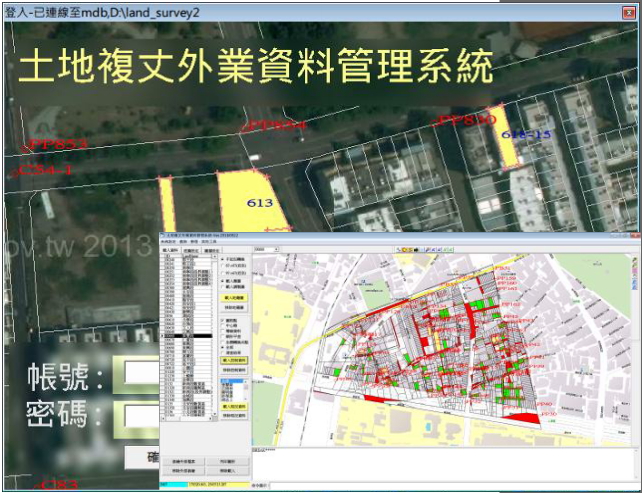Screen dimensions: 642x493
Task: Toggle the first checkbox in the layer checkbox group
Action: coord(221,320)
